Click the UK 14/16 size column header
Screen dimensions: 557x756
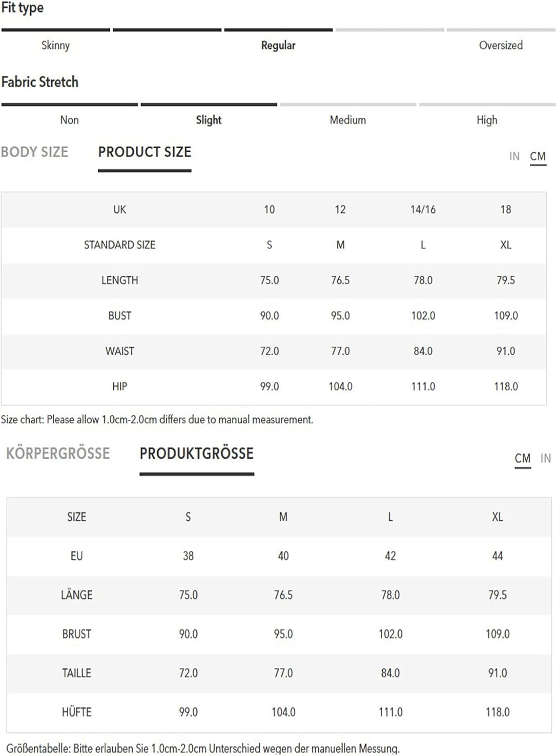pyautogui.click(x=423, y=209)
